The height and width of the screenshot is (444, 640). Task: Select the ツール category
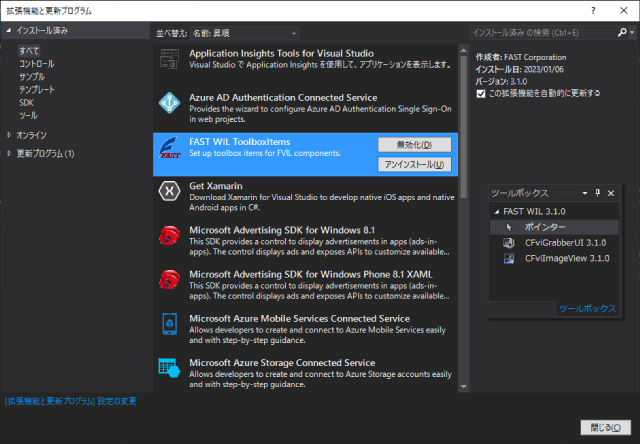[28, 116]
